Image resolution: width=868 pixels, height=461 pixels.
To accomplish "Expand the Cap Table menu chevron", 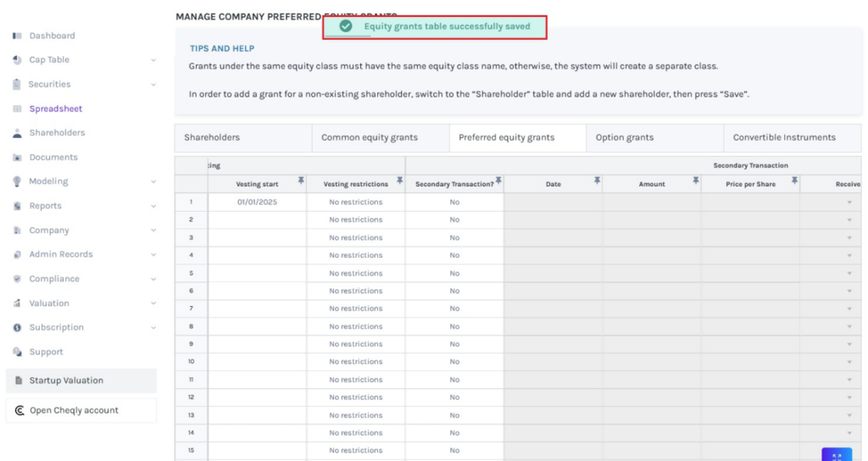I will 153,60.
